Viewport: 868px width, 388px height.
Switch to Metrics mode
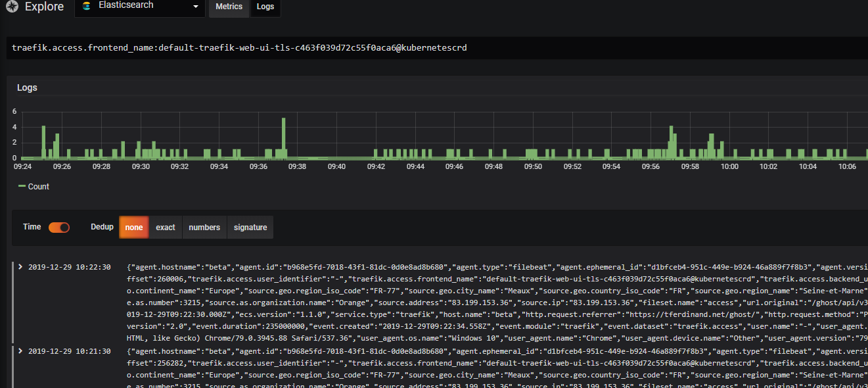[229, 7]
